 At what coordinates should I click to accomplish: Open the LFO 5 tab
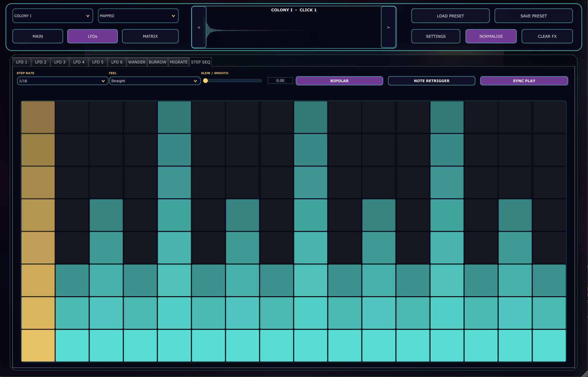click(x=98, y=62)
